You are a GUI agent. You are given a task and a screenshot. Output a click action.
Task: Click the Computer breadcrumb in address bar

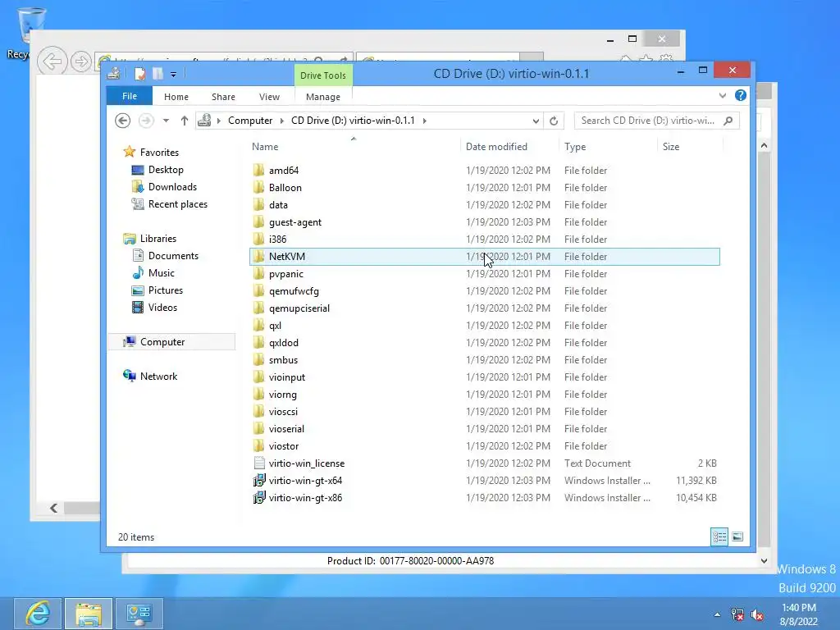click(250, 121)
